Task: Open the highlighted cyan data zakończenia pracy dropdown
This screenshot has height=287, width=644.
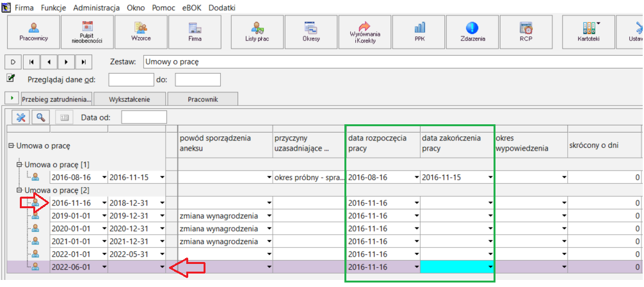Action: [490, 267]
